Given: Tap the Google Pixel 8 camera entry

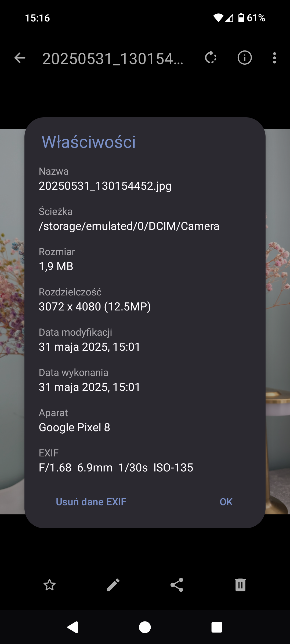Looking at the screenshot, I should pyautogui.click(x=74, y=427).
